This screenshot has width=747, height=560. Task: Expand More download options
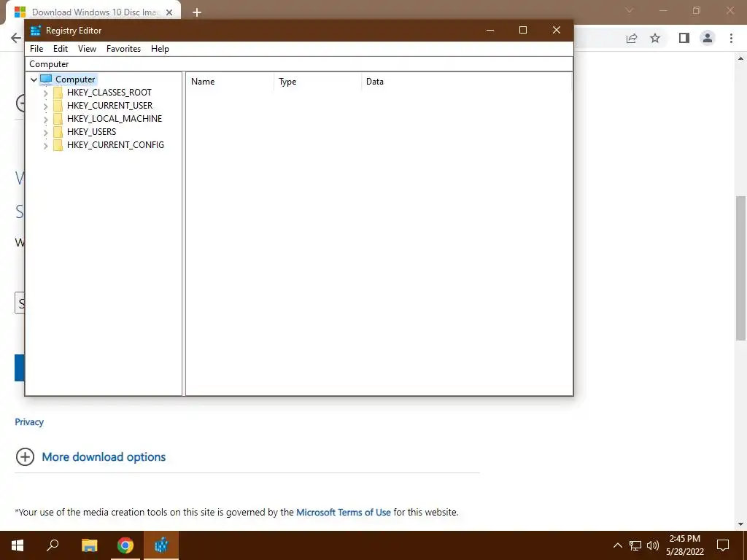(x=25, y=456)
